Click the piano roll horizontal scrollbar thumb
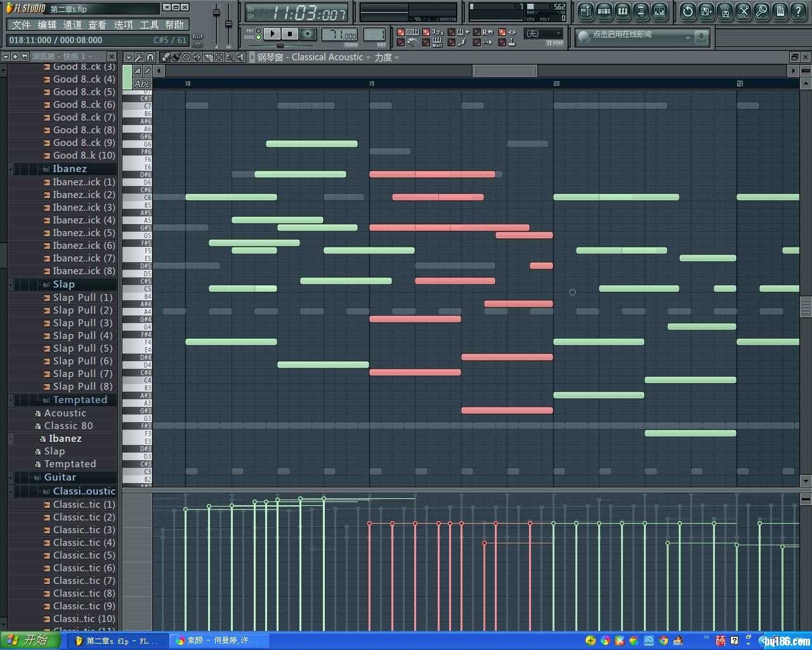 (504, 70)
